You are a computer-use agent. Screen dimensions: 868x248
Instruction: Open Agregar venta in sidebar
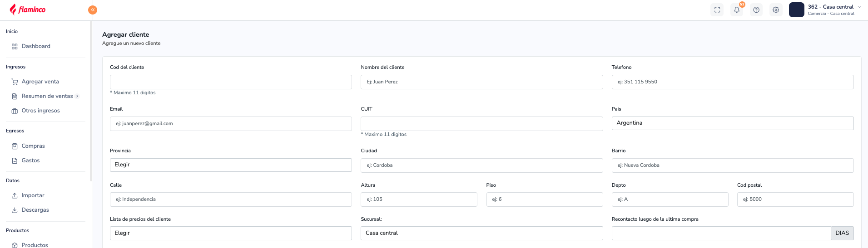(40, 82)
